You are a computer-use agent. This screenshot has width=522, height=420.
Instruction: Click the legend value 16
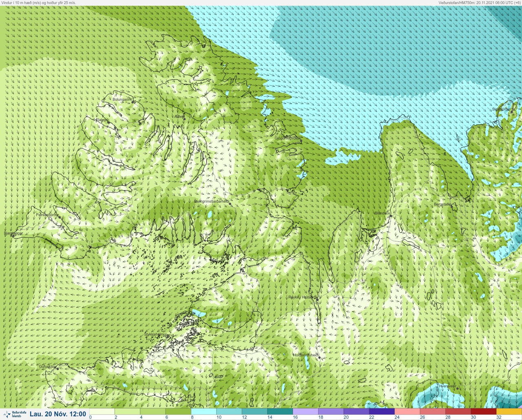[295, 417]
